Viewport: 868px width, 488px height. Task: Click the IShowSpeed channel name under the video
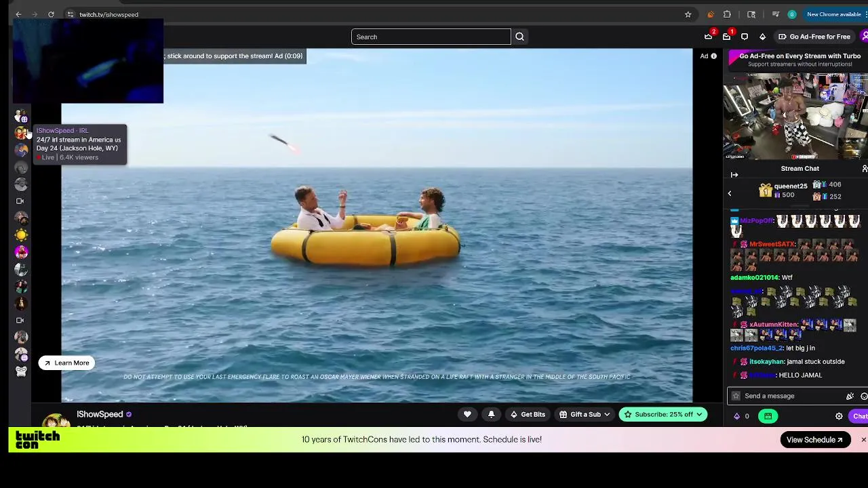pos(100,414)
